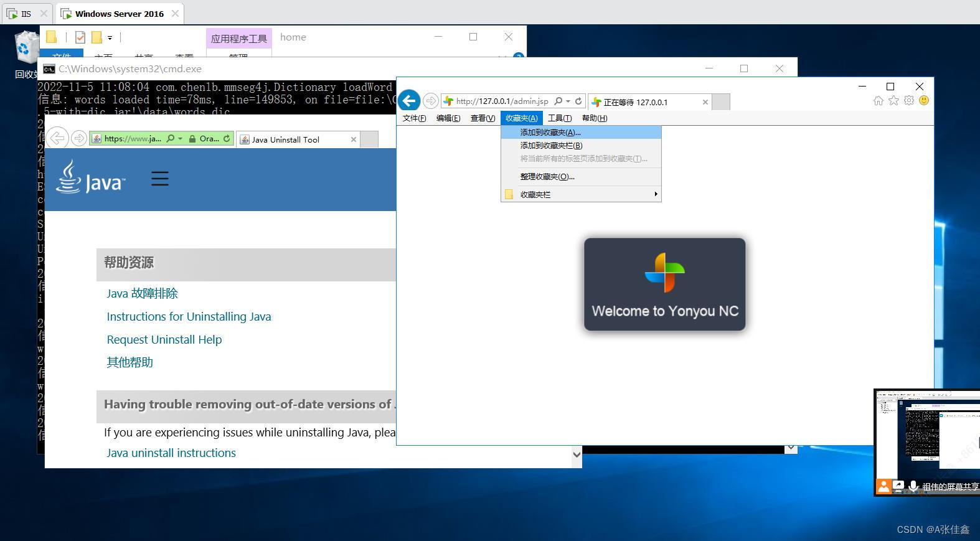Viewport: 980px width, 541px height.
Task: Open Request Uninstall Help link
Action: pyautogui.click(x=164, y=339)
